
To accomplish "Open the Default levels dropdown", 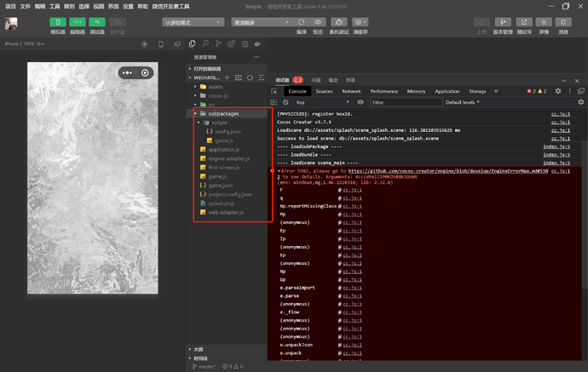I will click(x=463, y=102).
